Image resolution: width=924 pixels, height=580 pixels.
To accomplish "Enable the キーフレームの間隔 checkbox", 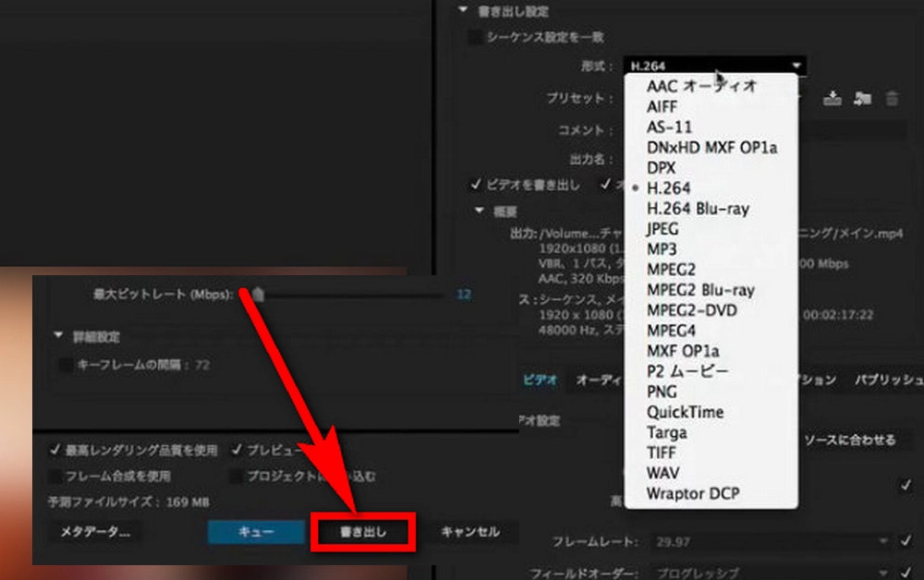I will coord(66,366).
